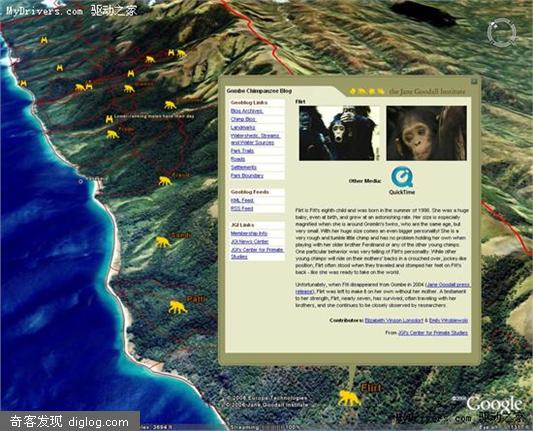Screen dimensions: 533x431
Task: Open the Membership Info link
Action: [x=249, y=234]
